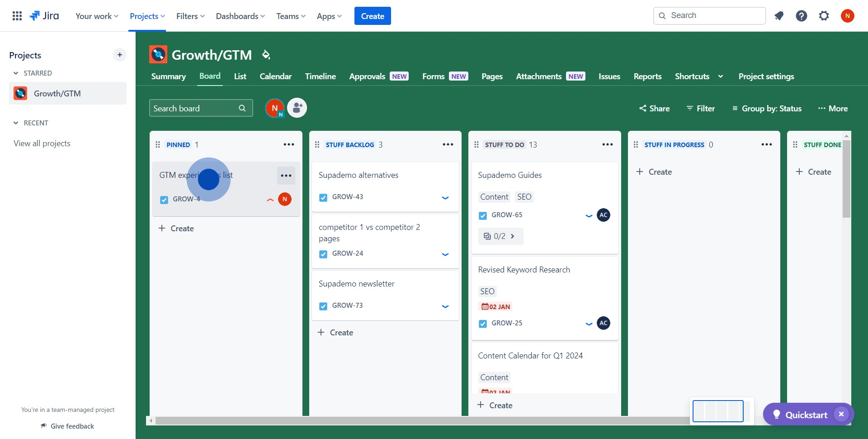The image size is (868, 439).
Task: Expand the 0/2 subtasks on Supademo Guides
Action: pyautogui.click(x=500, y=236)
